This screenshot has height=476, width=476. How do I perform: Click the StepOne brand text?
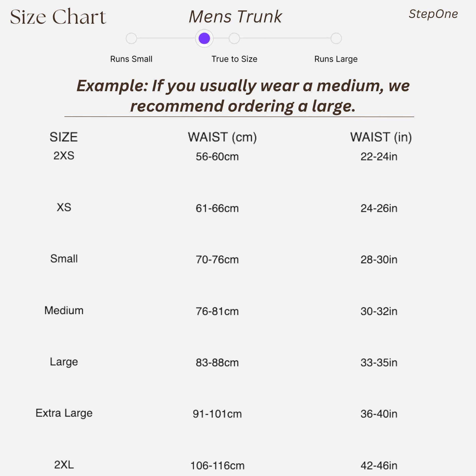(x=433, y=14)
